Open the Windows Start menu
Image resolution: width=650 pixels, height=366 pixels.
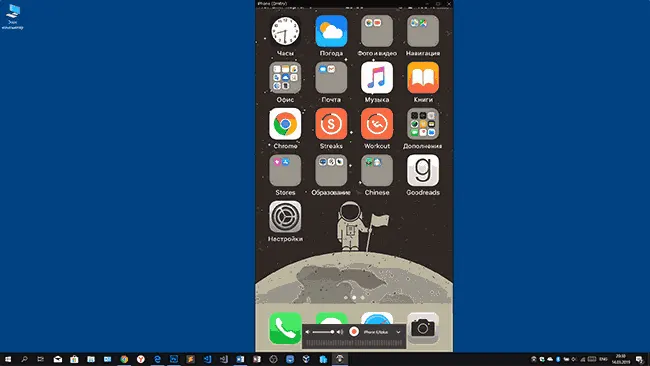coord(8,359)
